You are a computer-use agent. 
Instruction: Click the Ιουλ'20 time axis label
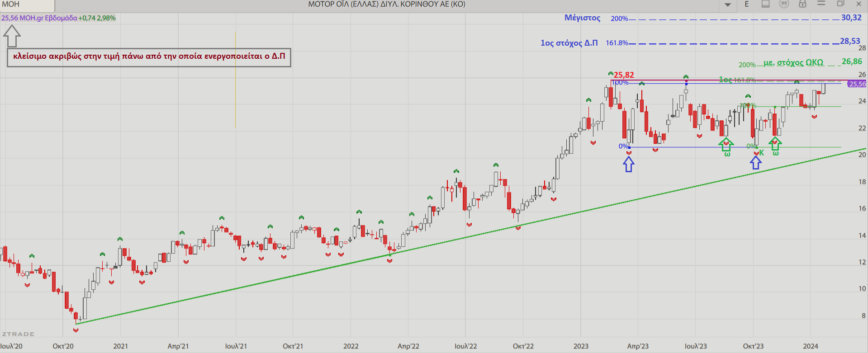11,346
